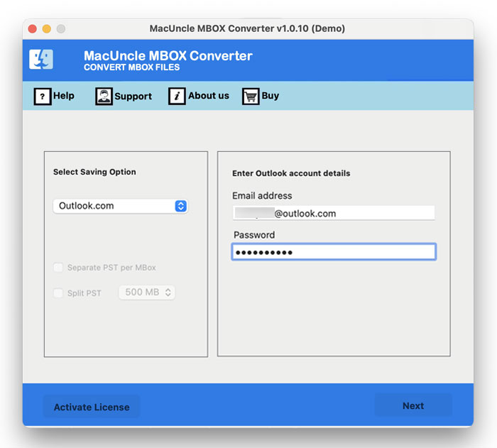Click the Activate License button
Image resolution: width=497 pixels, height=448 pixels.
tap(92, 407)
